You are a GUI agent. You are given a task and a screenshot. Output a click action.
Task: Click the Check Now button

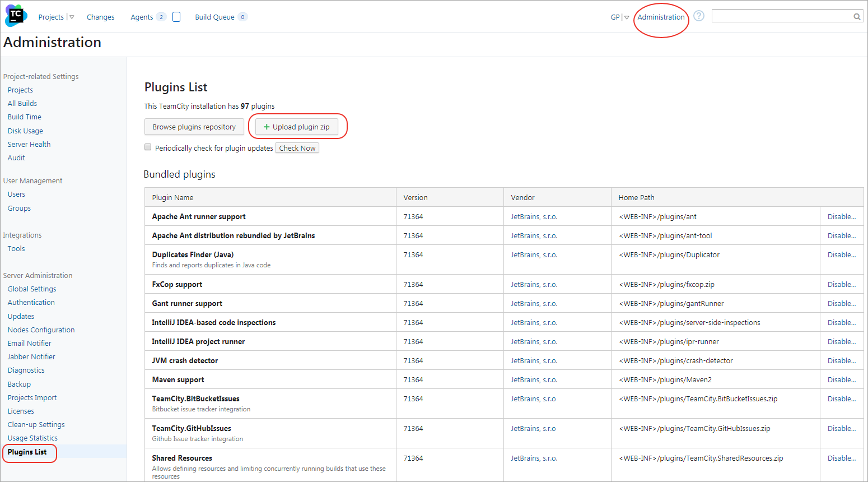click(297, 148)
